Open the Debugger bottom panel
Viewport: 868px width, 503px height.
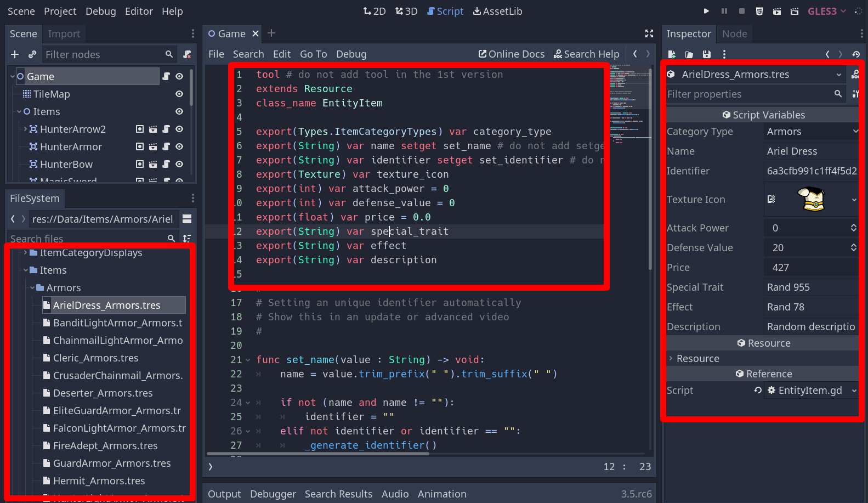[x=273, y=494]
